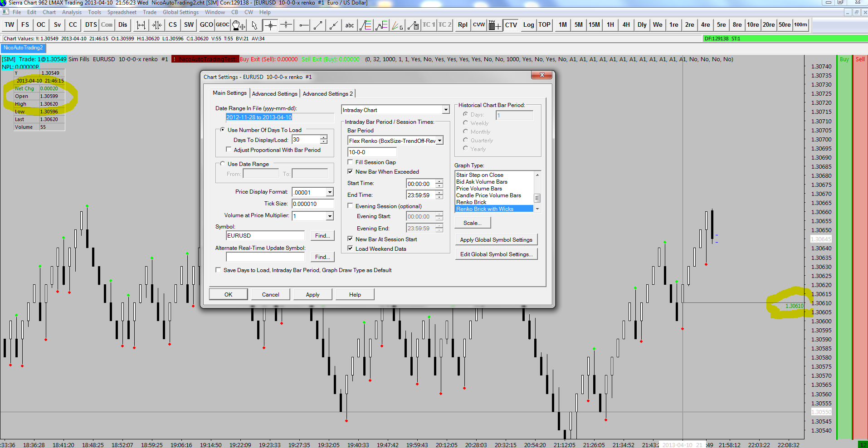Open the tool values window icon
The image size is (868, 448).
(x=494, y=25)
